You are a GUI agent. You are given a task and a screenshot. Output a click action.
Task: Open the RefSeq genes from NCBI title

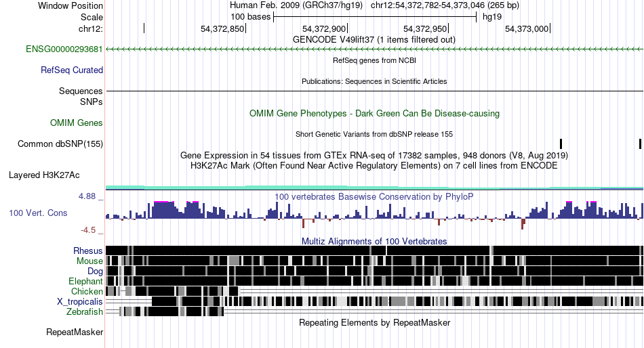coord(374,60)
